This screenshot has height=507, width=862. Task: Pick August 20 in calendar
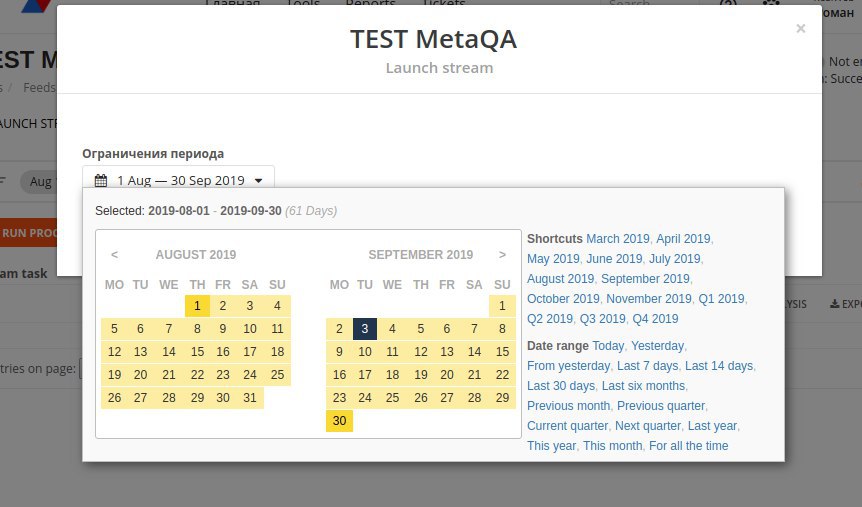tap(140, 374)
